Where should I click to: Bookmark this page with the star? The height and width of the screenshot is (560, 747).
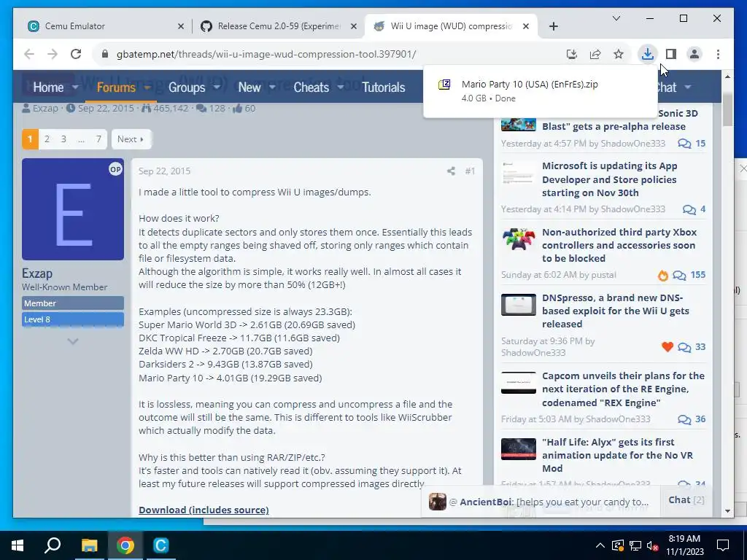click(x=619, y=54)
